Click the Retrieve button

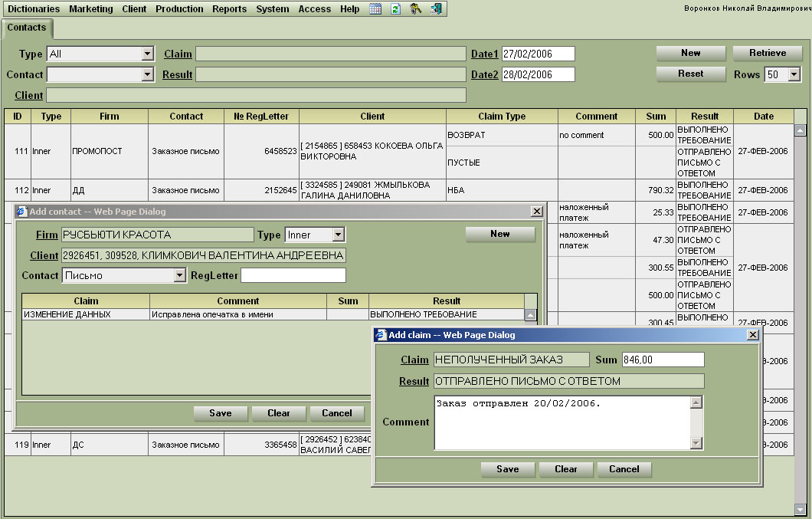tap(768, 53)
